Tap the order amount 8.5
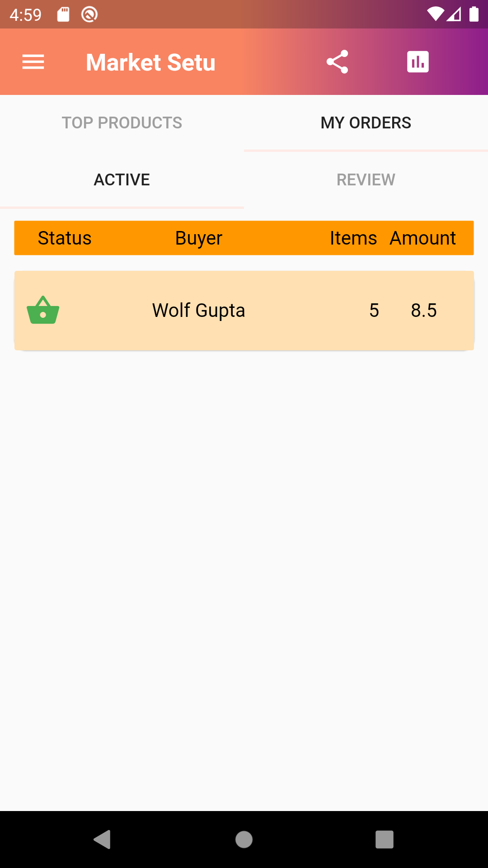This screenshot has height=868, width=488. [x=424, y=311]
